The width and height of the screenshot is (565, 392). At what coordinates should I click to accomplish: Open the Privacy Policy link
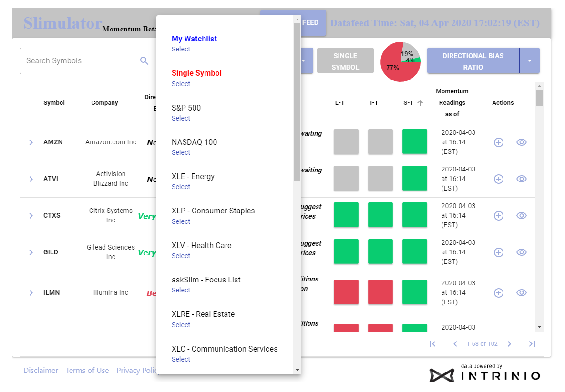pyautogui.click(x=136, y=371)
